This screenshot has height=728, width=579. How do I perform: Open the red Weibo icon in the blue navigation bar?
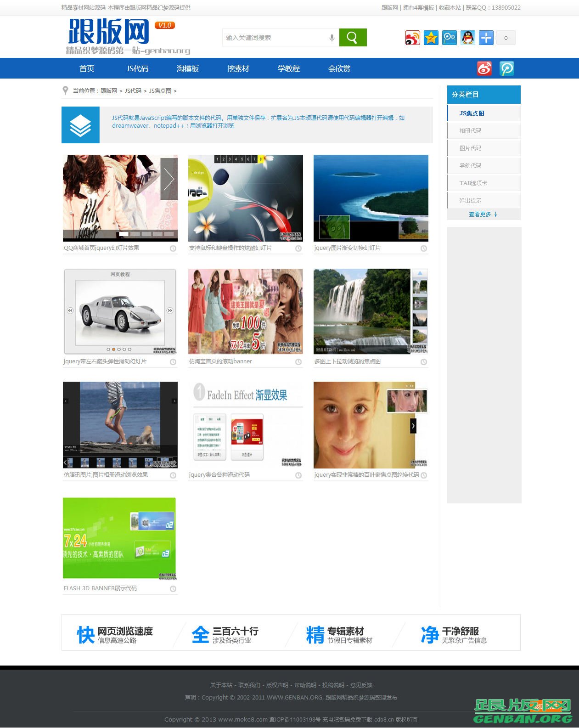click(484, 68)
